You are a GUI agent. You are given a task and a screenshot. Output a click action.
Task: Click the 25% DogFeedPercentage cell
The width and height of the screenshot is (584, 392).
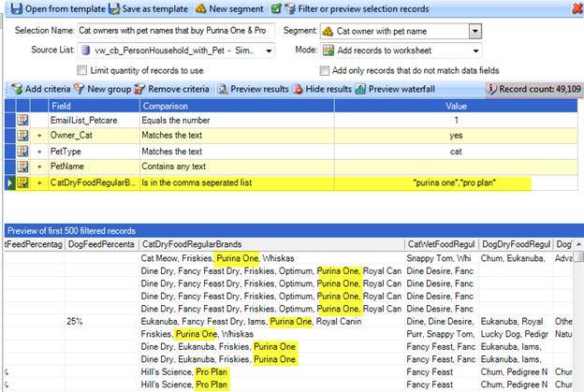click(102, 321)
